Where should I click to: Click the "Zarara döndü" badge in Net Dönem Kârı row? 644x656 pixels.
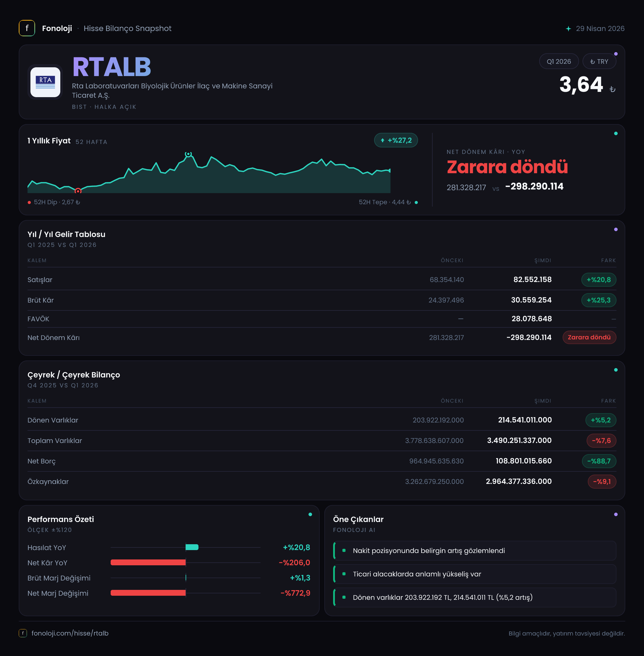tap(589, 337)
